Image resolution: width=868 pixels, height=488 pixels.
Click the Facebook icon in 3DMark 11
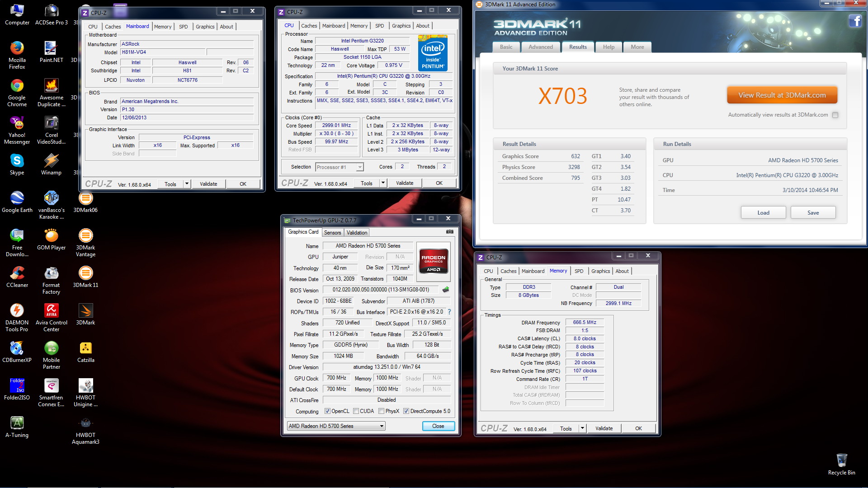(855, 21)
